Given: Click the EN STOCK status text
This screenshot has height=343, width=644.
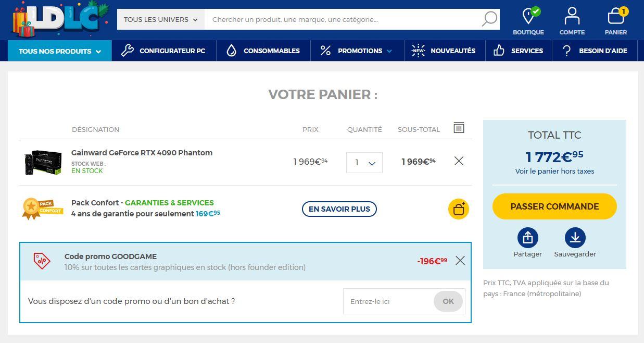Looking at the screenshot, I should click(x=87, y=171).
